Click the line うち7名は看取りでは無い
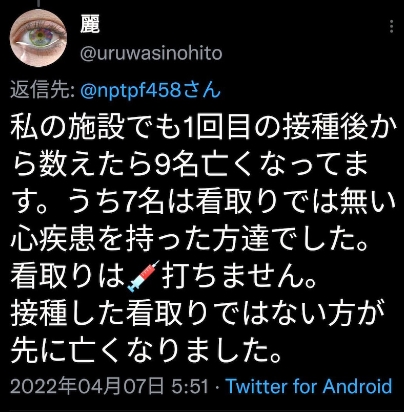The height and width of the screenshot is (412, 404). (x=203, y=202)
